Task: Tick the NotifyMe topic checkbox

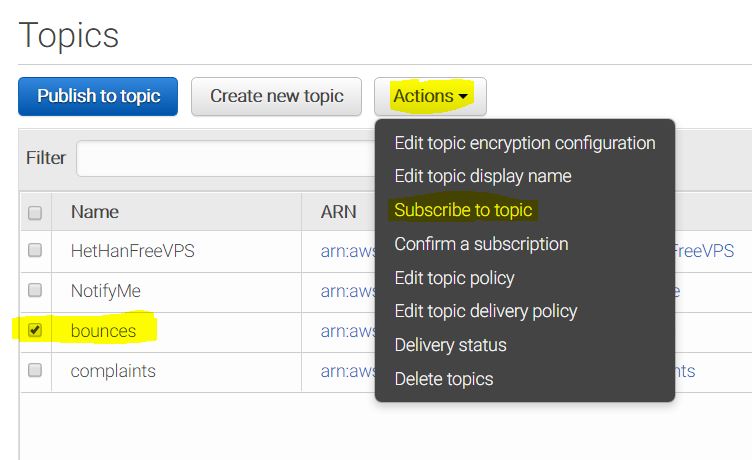Action: pyautogui.click(x=35, y=291)
